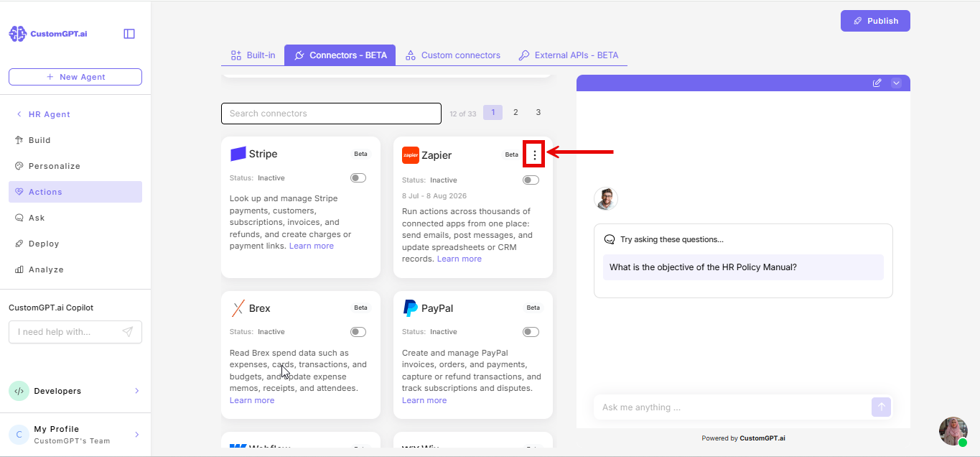Open the Deploy section

(75, 244)
